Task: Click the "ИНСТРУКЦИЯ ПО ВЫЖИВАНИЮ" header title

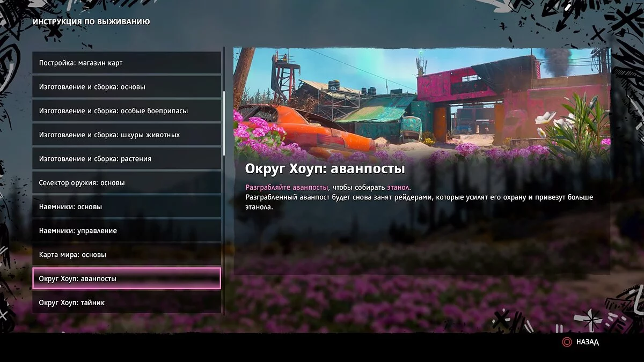Action: [x=91, y=22]
